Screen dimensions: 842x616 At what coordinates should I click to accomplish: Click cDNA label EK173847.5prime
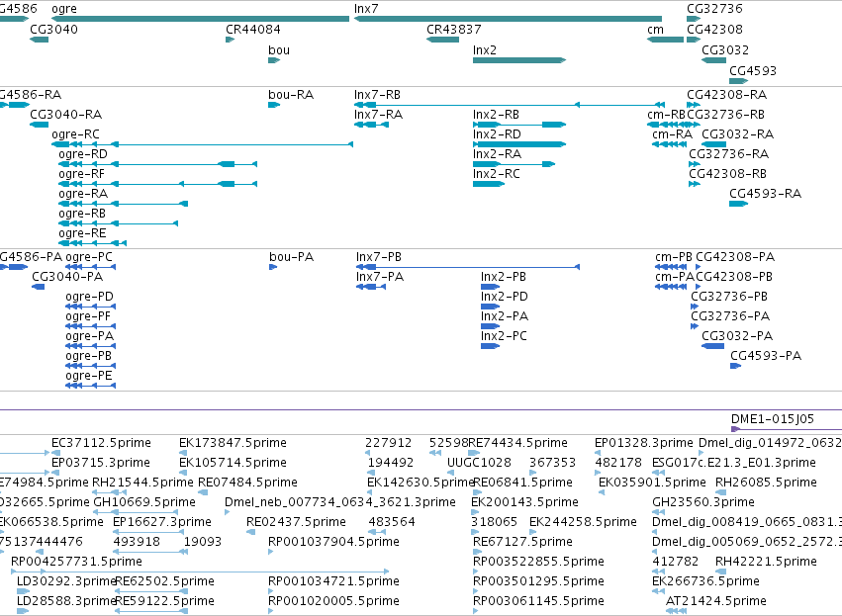click(234, 443)
